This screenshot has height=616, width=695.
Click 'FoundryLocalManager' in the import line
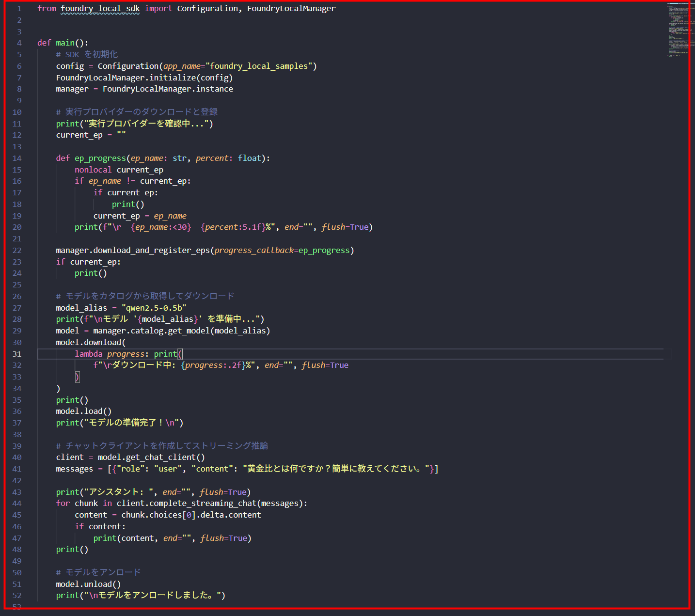(x=291, y=8)
